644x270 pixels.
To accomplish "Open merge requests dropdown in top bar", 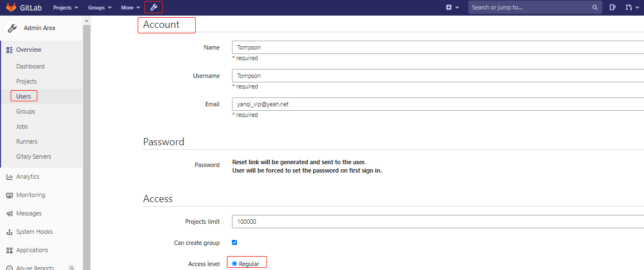I will (631, 8).
